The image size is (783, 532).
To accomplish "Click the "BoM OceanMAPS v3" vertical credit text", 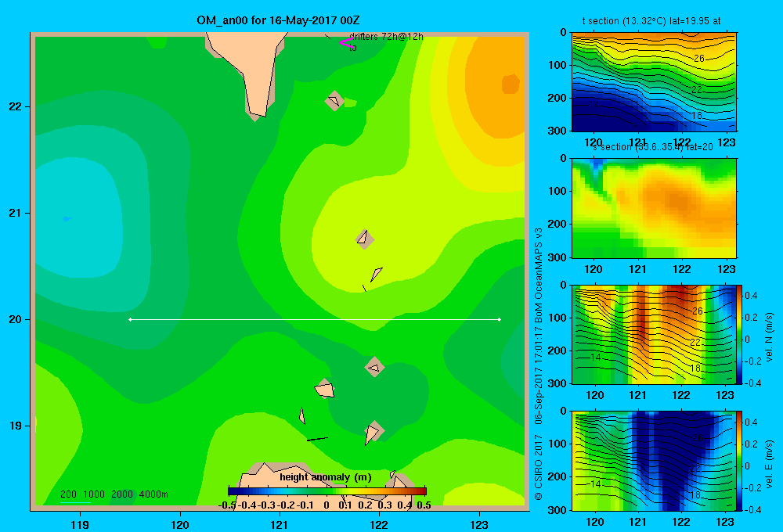I will pos(539,275).
